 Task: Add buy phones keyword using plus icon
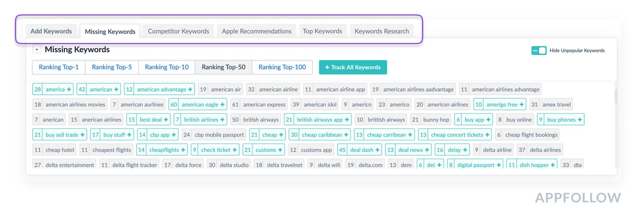tap(580, 120)
